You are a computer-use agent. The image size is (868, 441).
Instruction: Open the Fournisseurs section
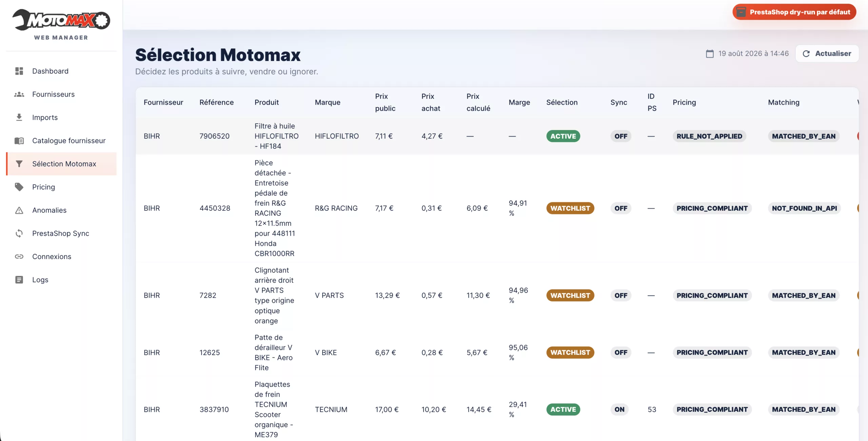point(61,94)
